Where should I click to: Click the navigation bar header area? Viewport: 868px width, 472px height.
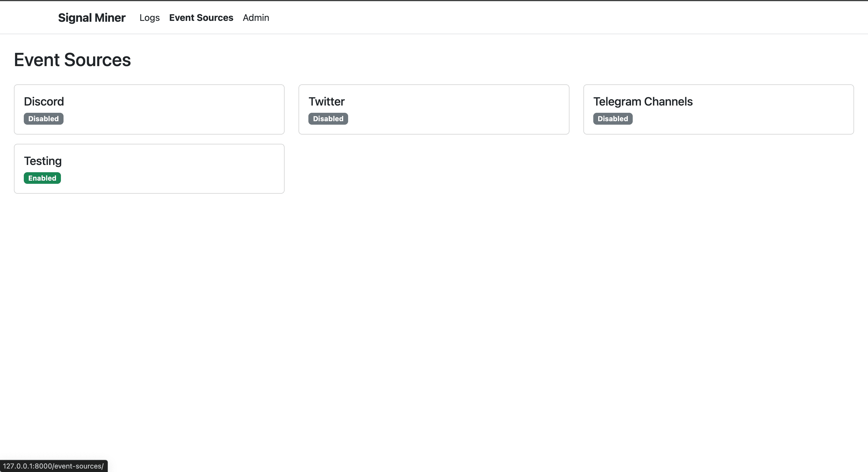[434, 17]
